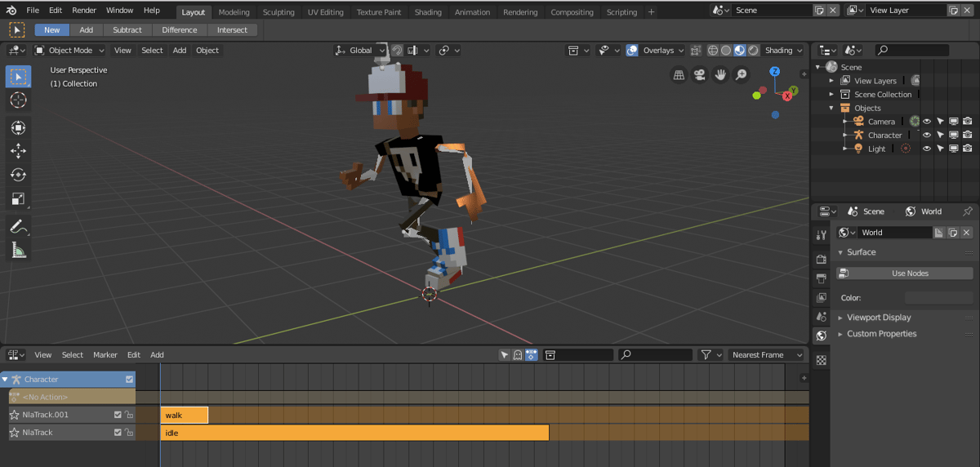Open the Global orientation dropdown
980x467 pixels.
[x=360, y=50]
